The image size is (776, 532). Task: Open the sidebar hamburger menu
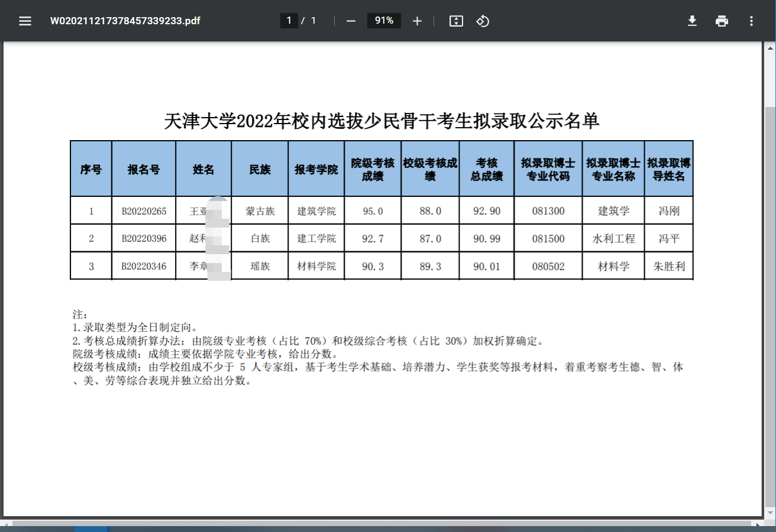pos(25,21)
